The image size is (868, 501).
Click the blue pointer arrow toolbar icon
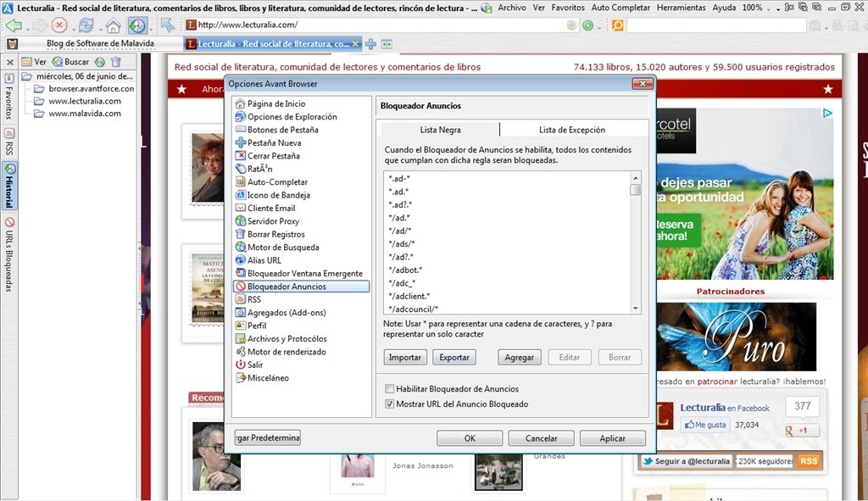tap(167, 25)
